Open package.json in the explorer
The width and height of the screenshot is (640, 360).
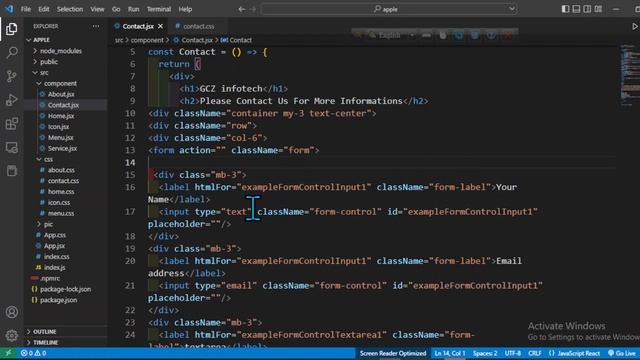(58, 300)
